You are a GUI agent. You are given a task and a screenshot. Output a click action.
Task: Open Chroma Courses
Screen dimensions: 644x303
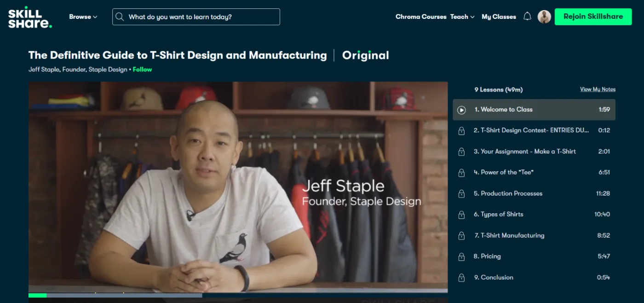click(421, 17)
